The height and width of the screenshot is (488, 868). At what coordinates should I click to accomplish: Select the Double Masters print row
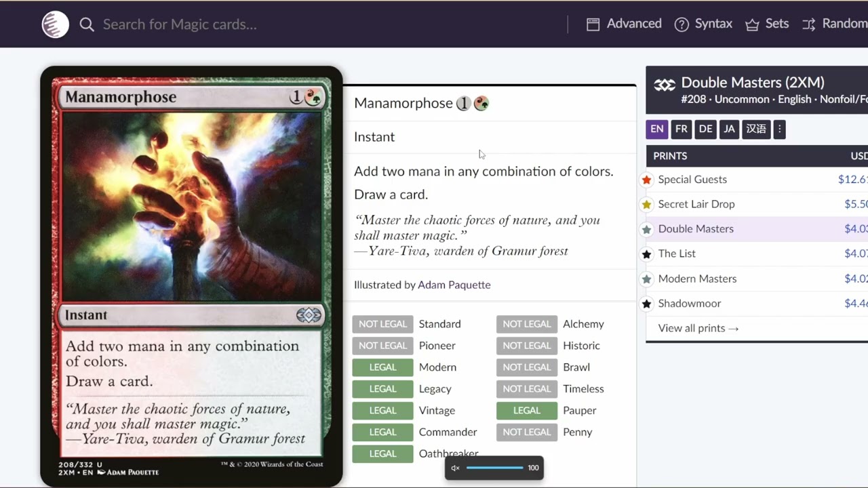(757, 229)
